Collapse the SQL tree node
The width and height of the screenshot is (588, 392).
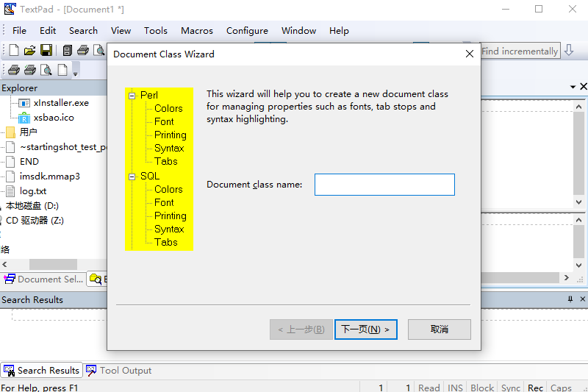tap(132, 177)
